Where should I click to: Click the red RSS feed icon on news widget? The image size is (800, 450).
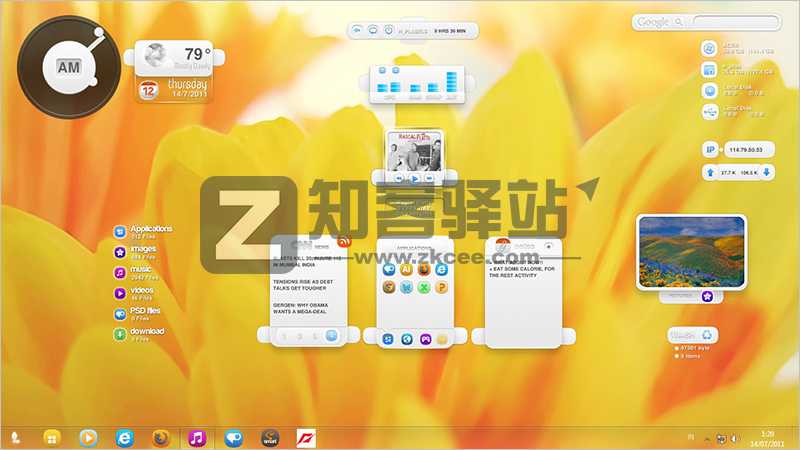[344, 241]
